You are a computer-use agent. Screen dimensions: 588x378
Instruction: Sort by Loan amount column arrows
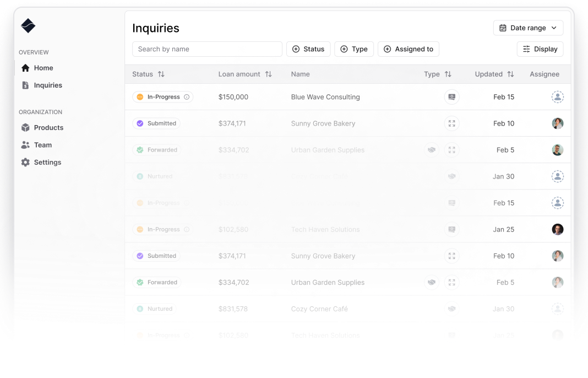pyautogui.click(x=268, y=74)
